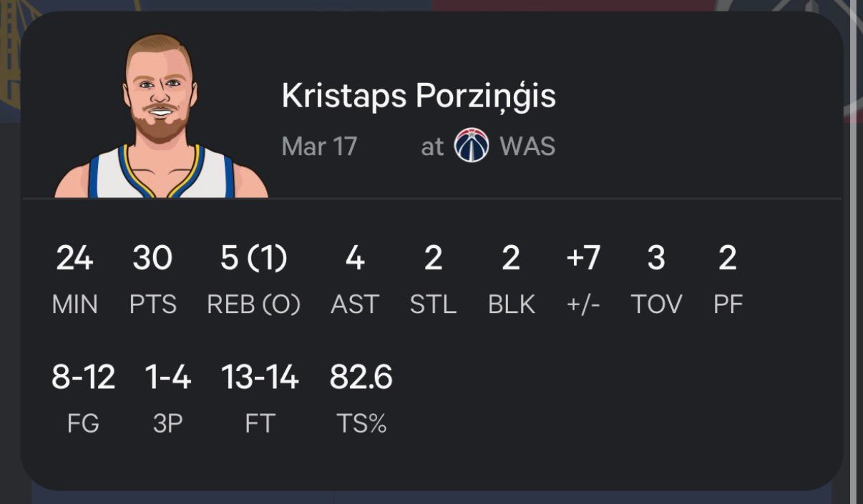Click the STL stat label

(x=433, y=305)
